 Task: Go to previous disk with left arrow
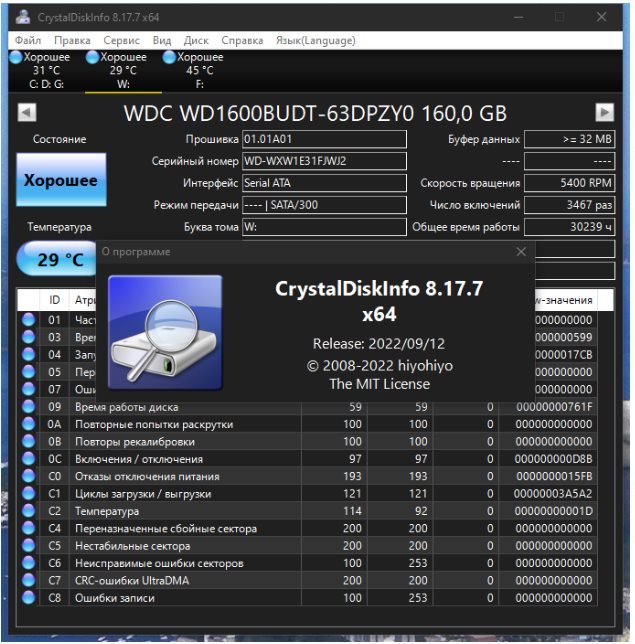click(x=27, y=113)
